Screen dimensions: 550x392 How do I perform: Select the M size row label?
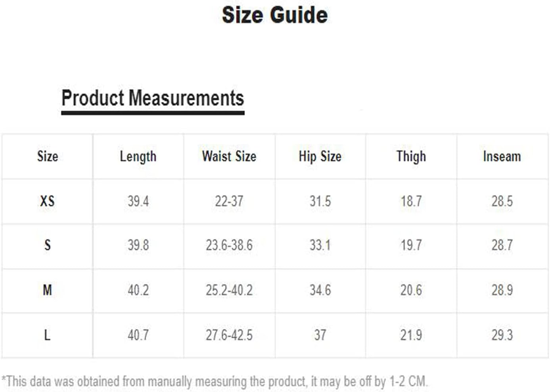click(48, 290)
